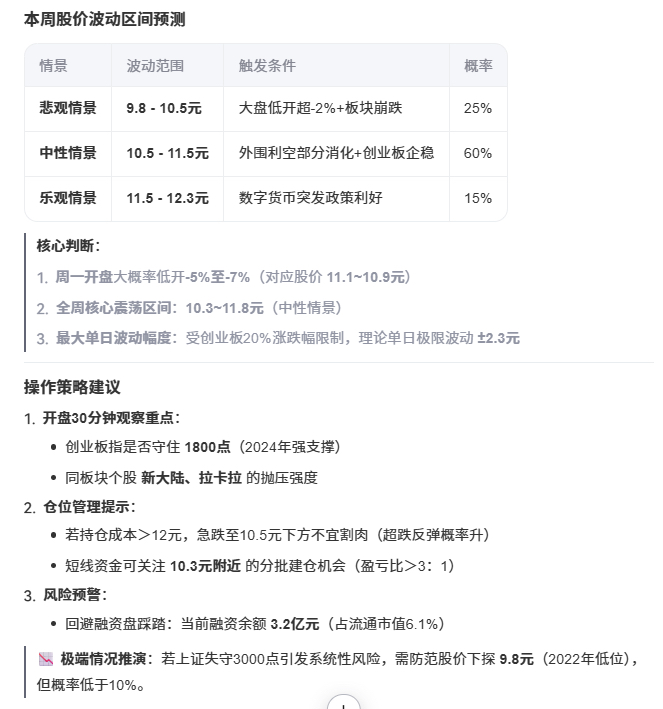This screenshot has height=709, width=663.
Task: Click the 60% probability cell
Action: click(x=478, y=153)
